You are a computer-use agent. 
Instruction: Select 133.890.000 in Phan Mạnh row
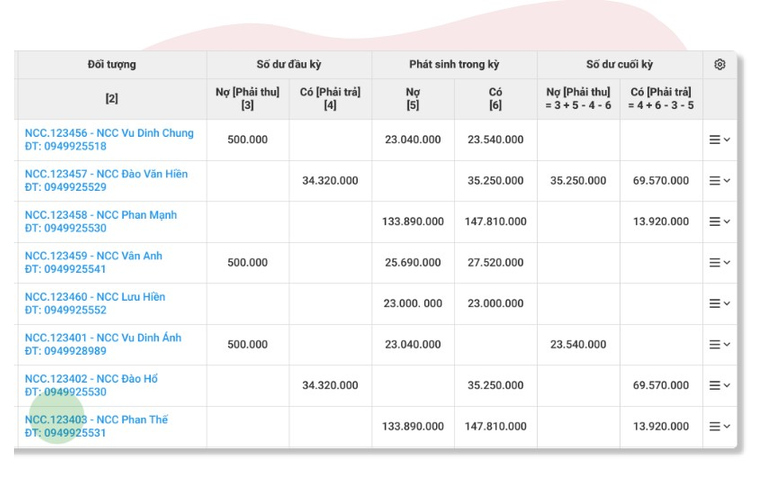pyautogui.click(x=413, y=221)
